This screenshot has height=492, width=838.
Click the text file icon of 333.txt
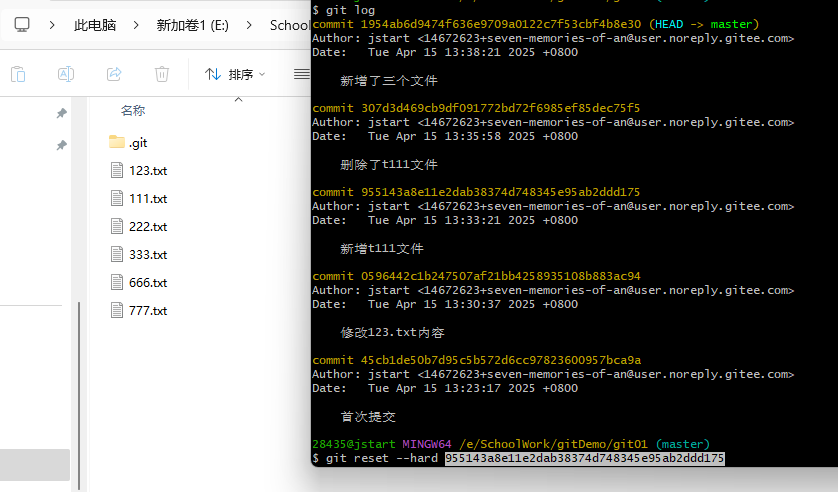(x=117, y=254)
